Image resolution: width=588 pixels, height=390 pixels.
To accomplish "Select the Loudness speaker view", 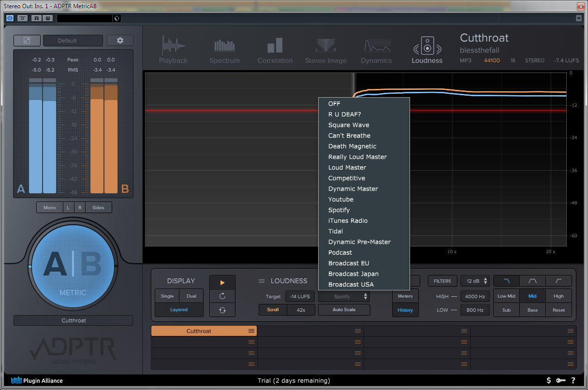I will coord(427,50).
